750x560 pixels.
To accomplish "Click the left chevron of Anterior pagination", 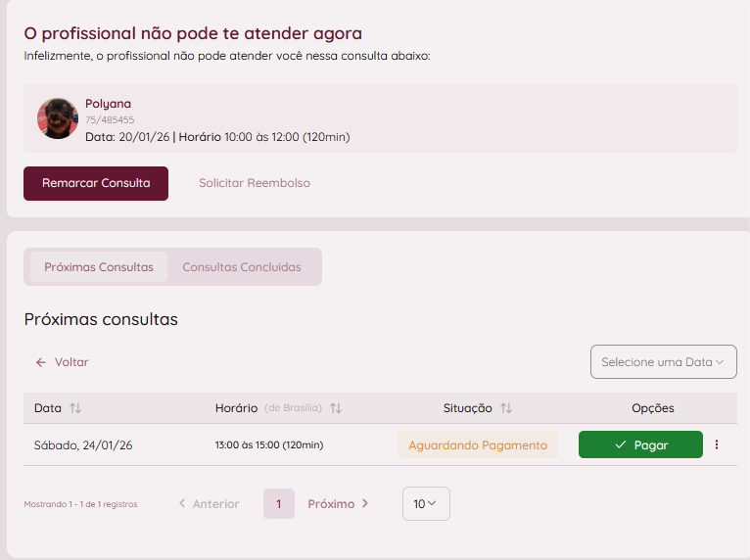I will tap(182, 504).
